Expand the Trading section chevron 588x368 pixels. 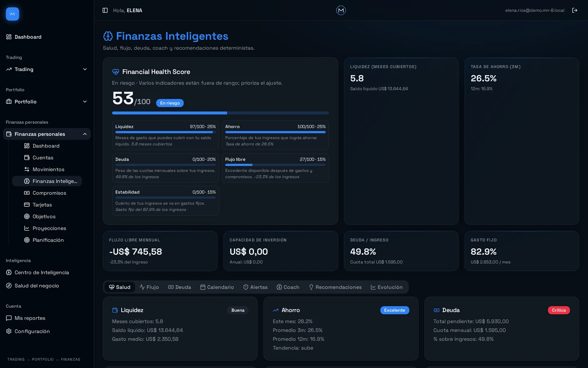point(85,69)
